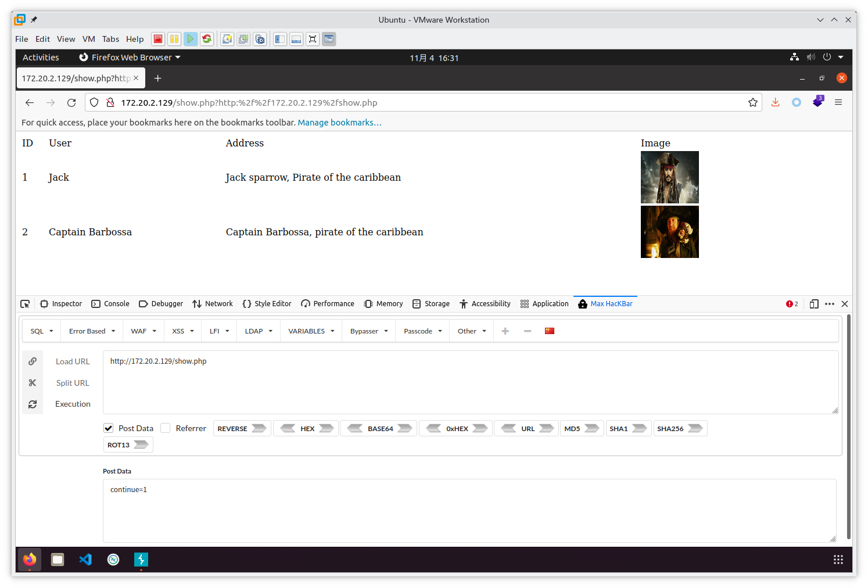868x588 pixels.
Task: Expand the Error Based dropdown
Action: pos(92,331)
